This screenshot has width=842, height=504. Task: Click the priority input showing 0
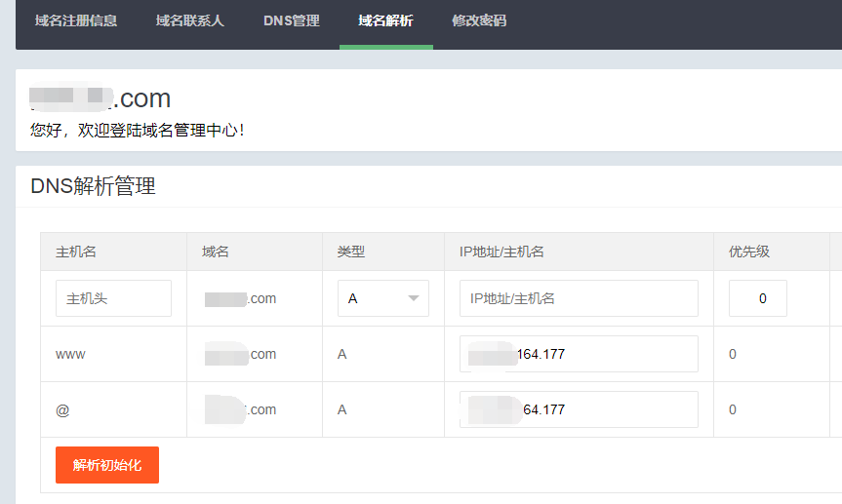(x=758, y=298)
